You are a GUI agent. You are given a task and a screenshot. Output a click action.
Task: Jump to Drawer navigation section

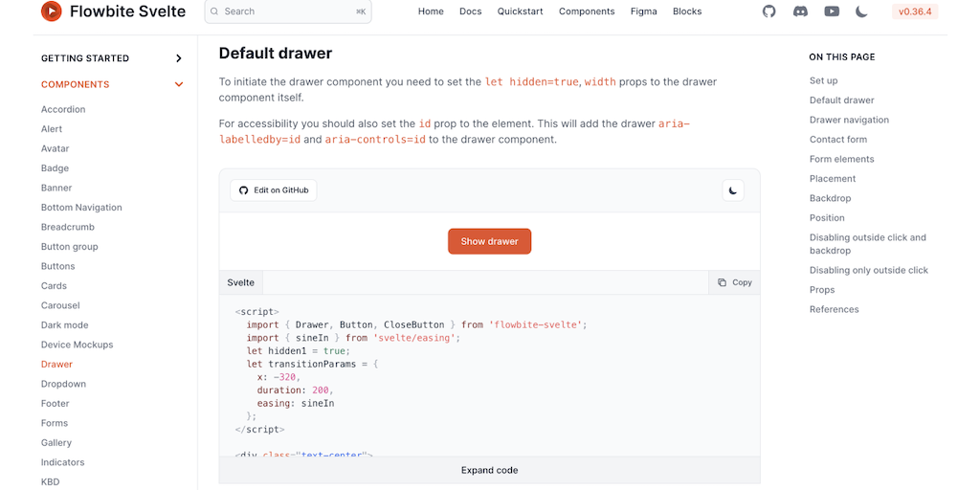(x=849, y=120)
